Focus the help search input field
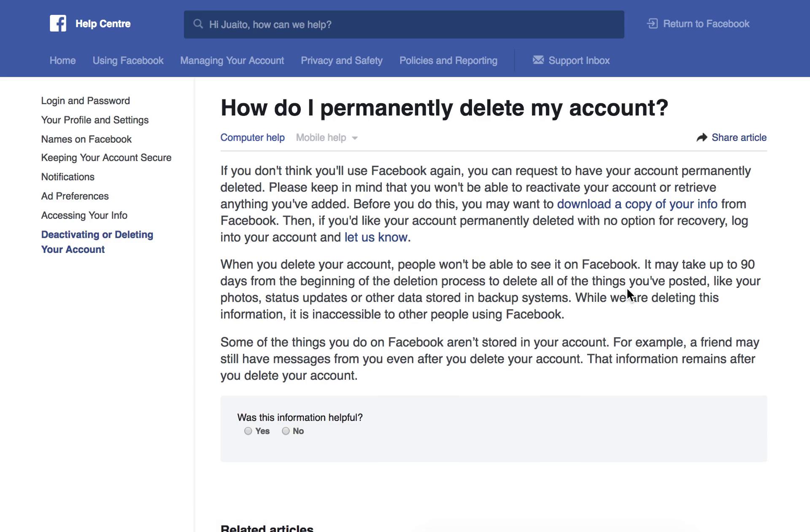 tap(404, 24)
